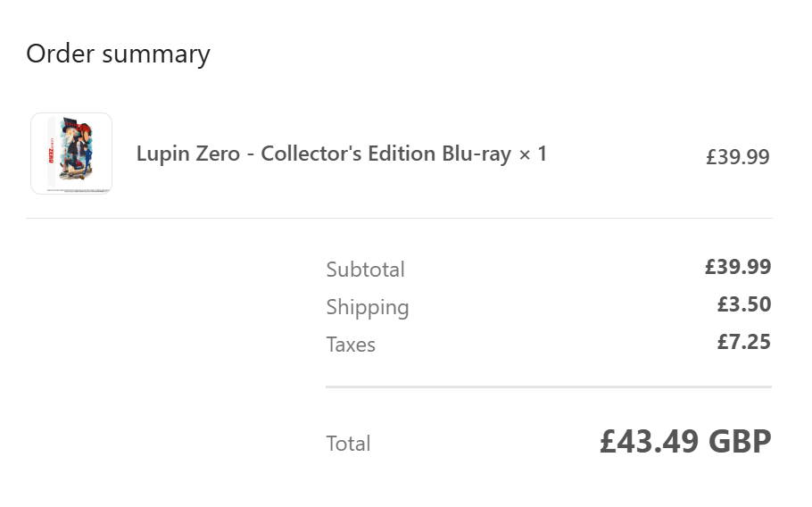812x507 pixels.
Task: Click the GBP currency code
Action: [740, 441]
